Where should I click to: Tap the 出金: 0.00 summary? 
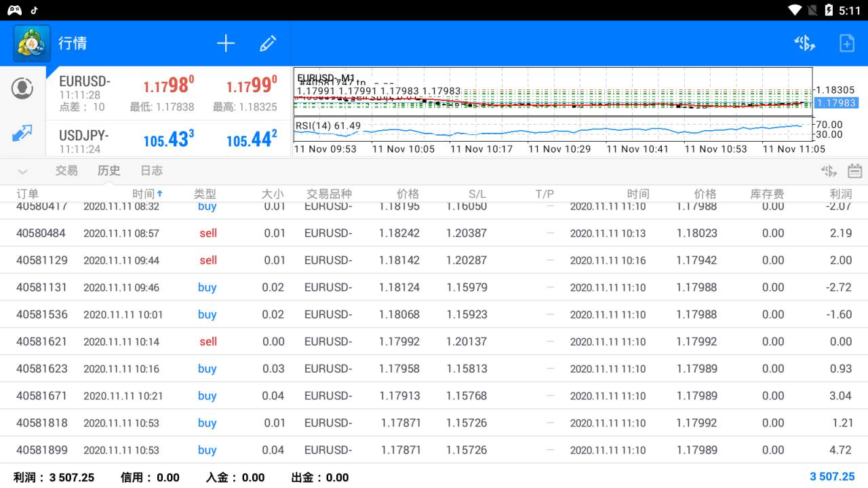tap(320, 477)
